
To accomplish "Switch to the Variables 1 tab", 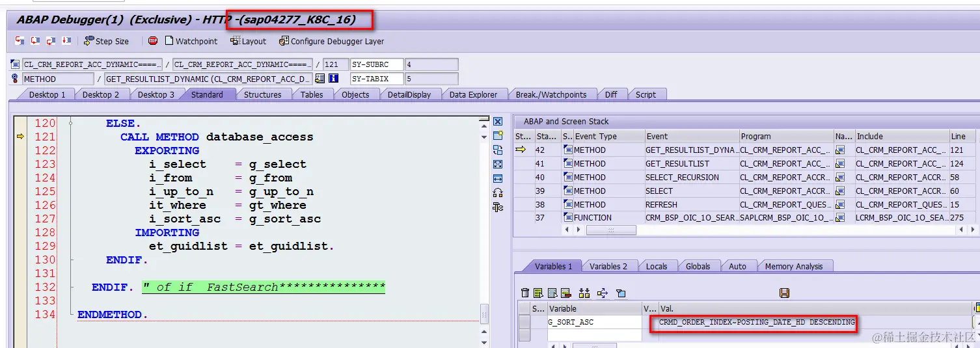I will [x=553, y=266].
